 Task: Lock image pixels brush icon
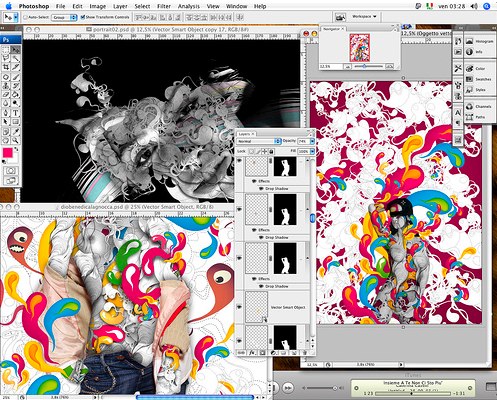[258, 152]
